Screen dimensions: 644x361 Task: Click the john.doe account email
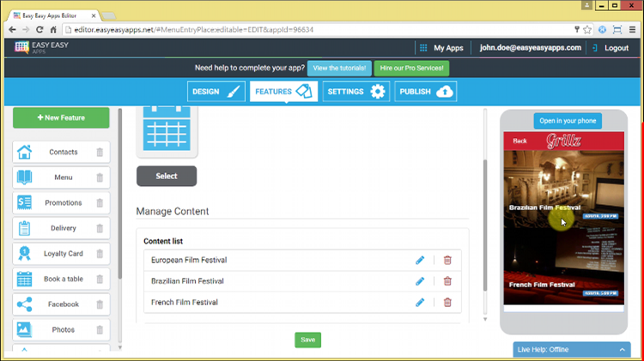tap(531, 47)
